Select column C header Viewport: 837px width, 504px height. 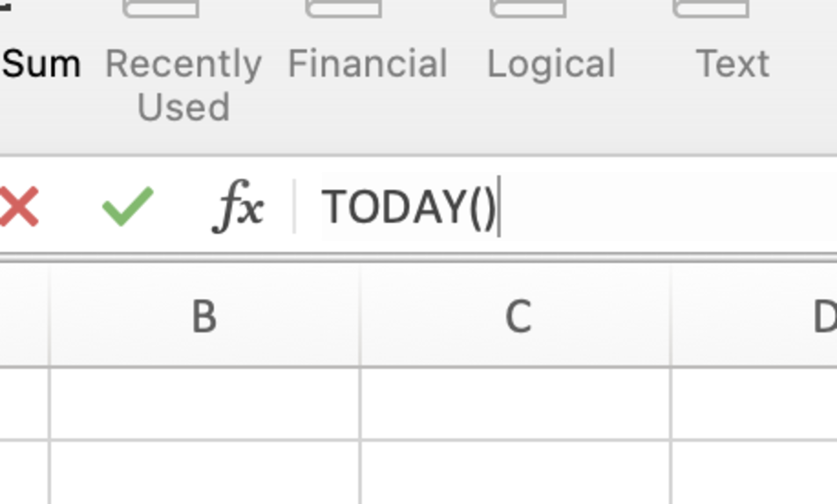[x=515, y=316]
